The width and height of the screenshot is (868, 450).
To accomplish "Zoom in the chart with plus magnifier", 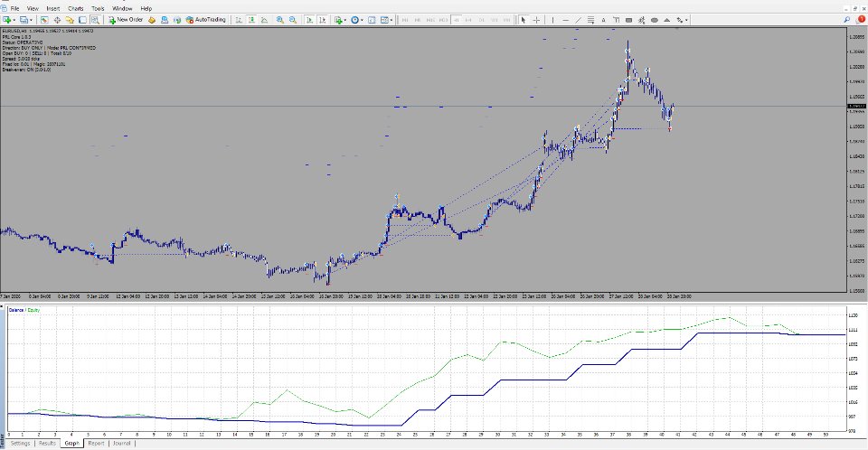I will 280,20.
